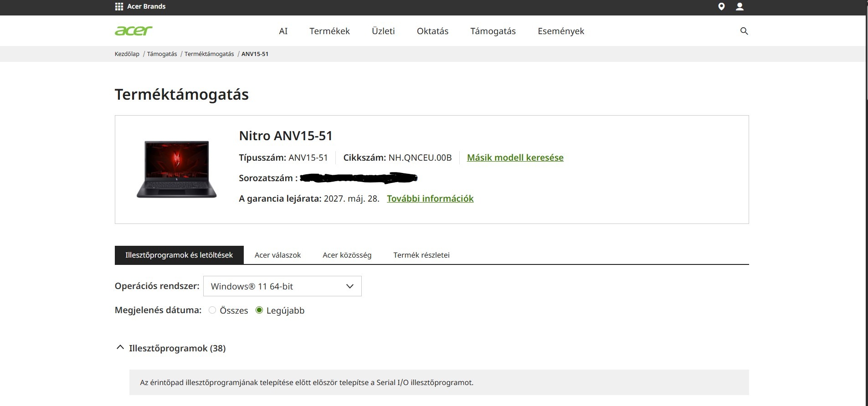Click the Acer logo
868x406 pixels.
coord(134,30)
